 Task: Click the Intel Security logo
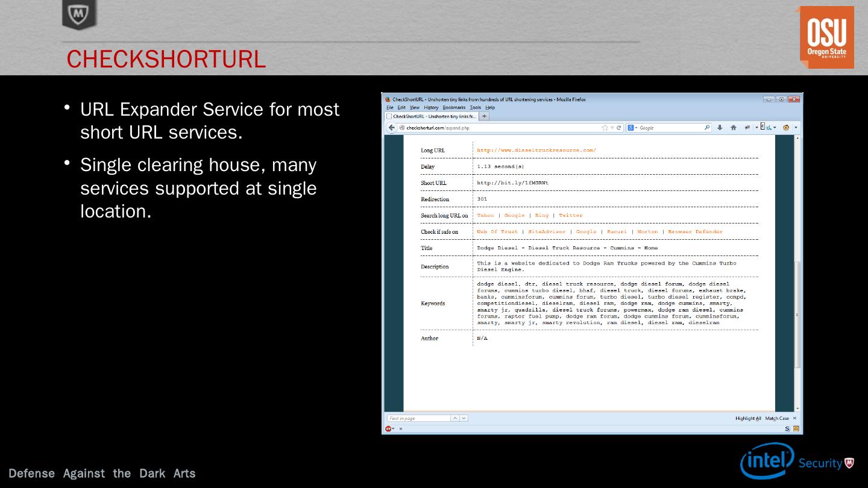(797, 461)
